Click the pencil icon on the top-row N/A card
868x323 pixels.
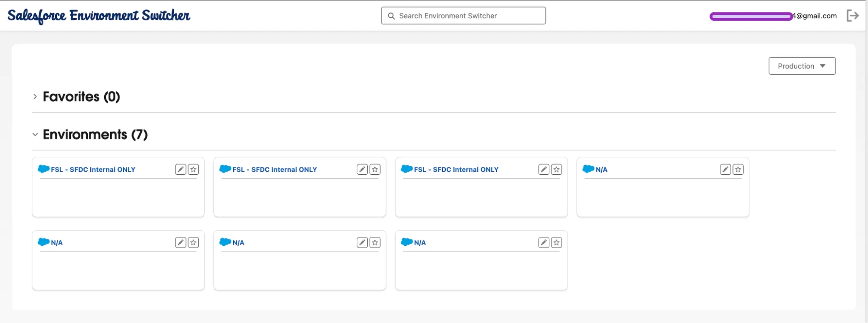tap(725, 170)
